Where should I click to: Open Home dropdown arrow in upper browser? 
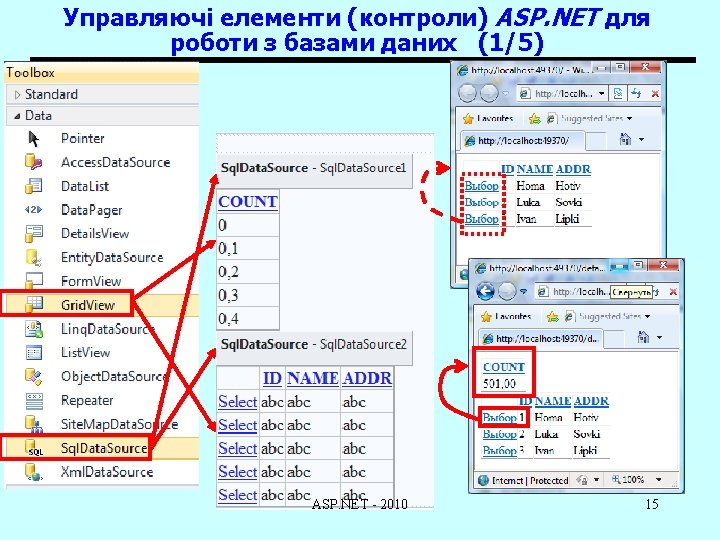(641, 139)
